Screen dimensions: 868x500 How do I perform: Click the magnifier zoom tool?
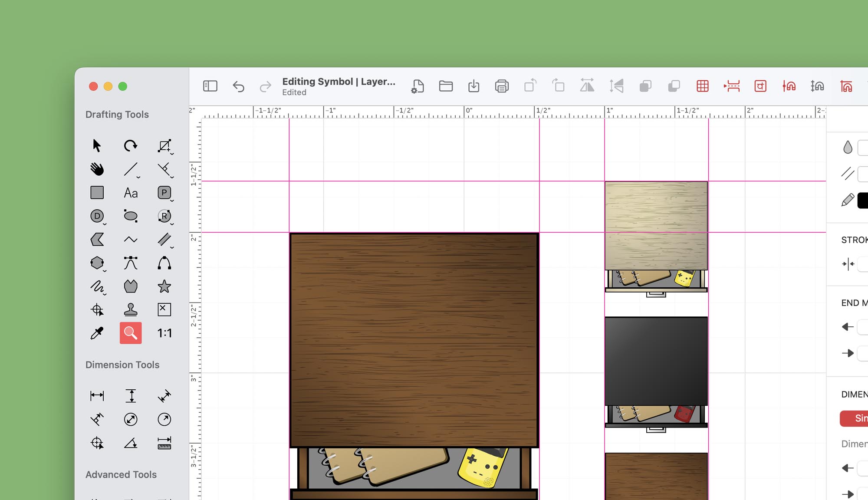(130, 333)
